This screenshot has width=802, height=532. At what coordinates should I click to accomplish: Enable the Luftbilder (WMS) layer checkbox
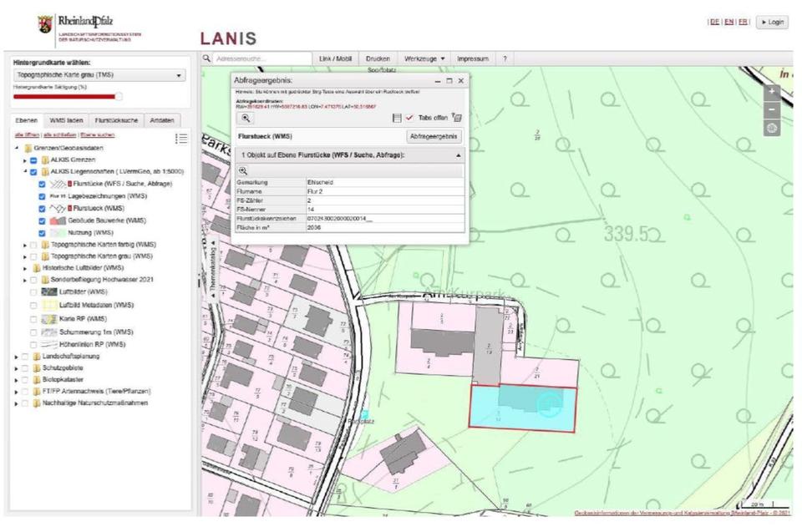[33, 292]
